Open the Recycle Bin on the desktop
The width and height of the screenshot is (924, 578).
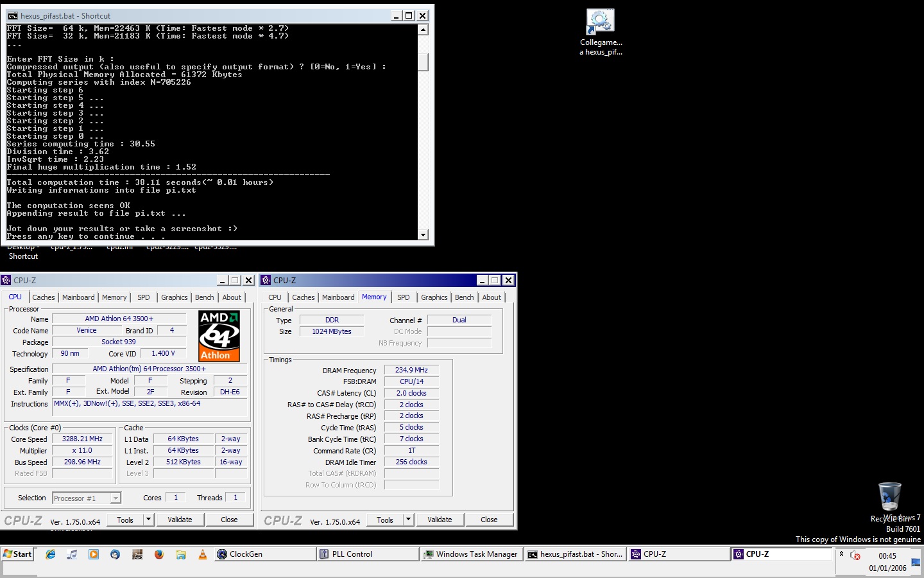(890, 502)
